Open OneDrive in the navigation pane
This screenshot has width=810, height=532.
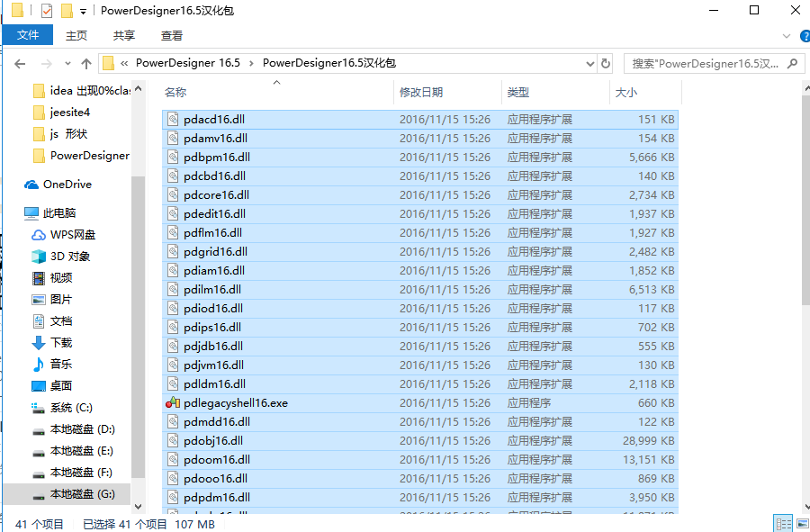(58, 185)
